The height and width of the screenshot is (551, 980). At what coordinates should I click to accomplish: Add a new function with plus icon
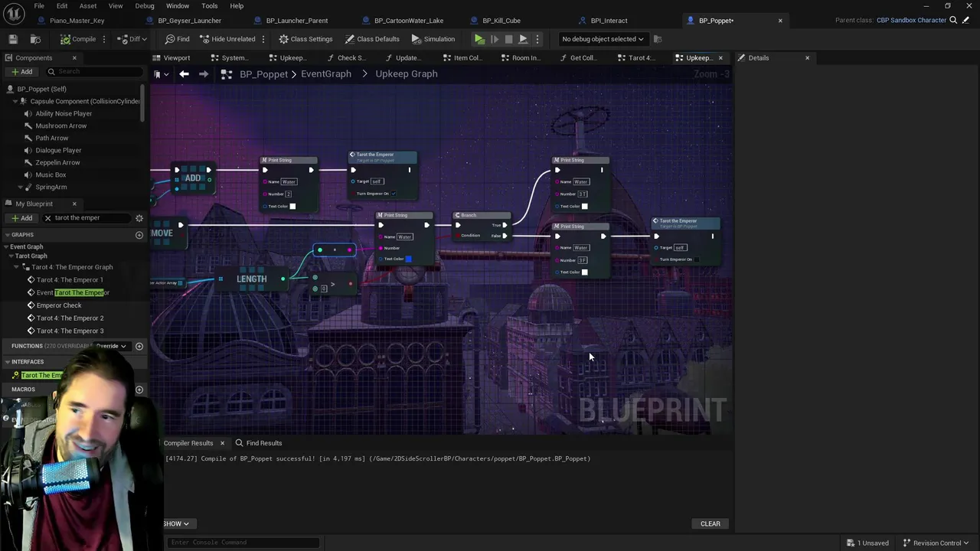point(139,346)
